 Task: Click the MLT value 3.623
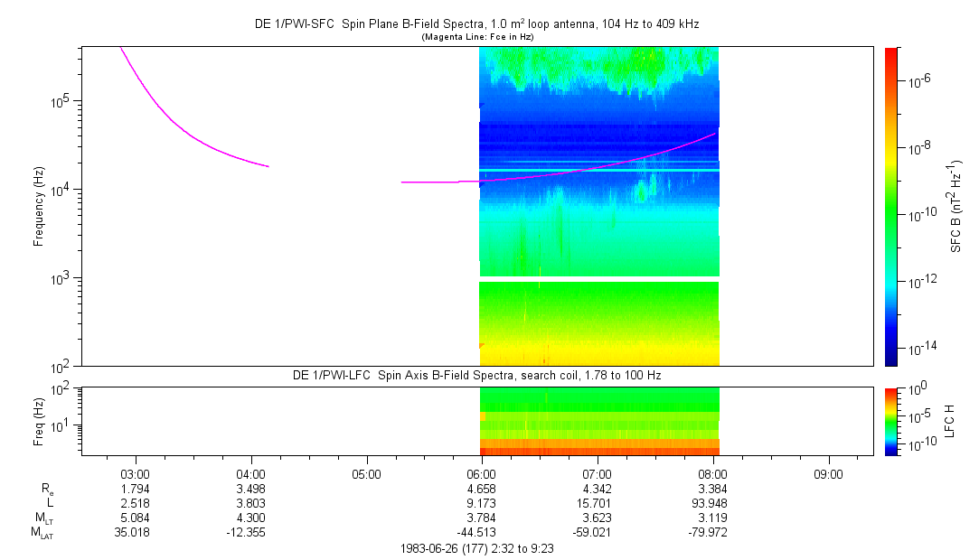(597, 518)
